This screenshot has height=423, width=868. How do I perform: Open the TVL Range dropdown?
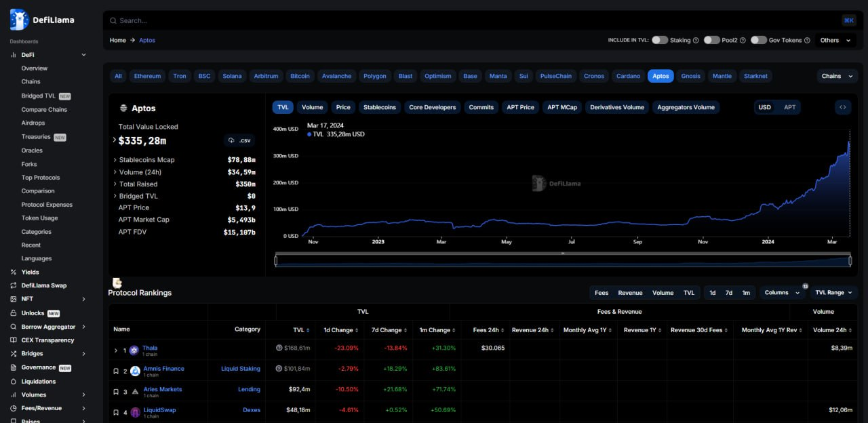(x=834, y=293)
